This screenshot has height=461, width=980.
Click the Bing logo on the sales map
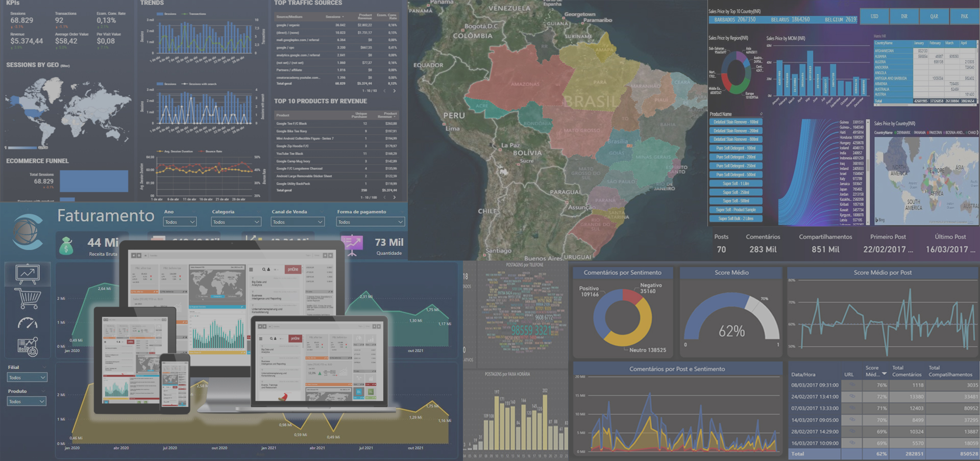[x=880, y=220]
